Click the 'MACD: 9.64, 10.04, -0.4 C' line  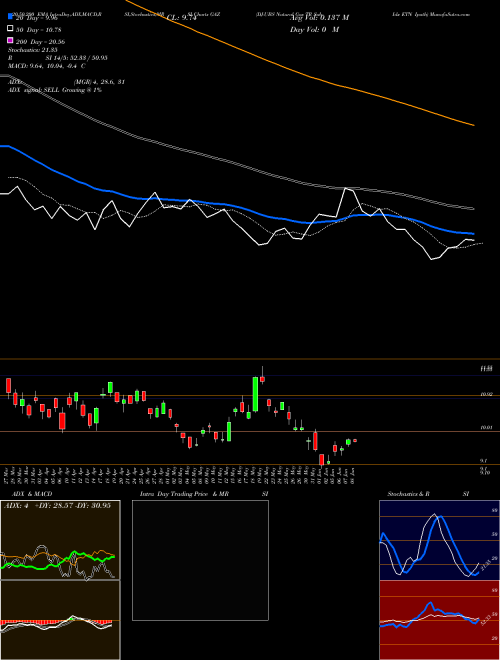(x=47, y=66)
